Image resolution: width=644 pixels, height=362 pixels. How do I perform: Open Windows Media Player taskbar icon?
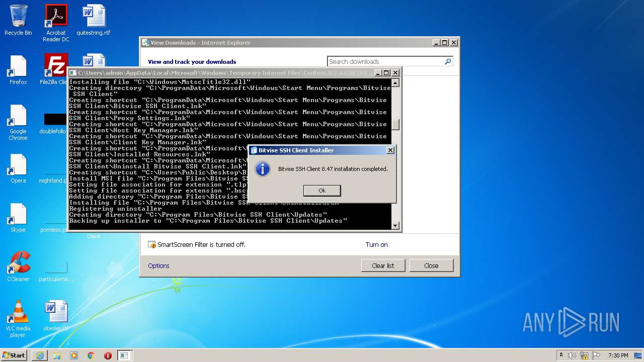click(x=74, y=355)
